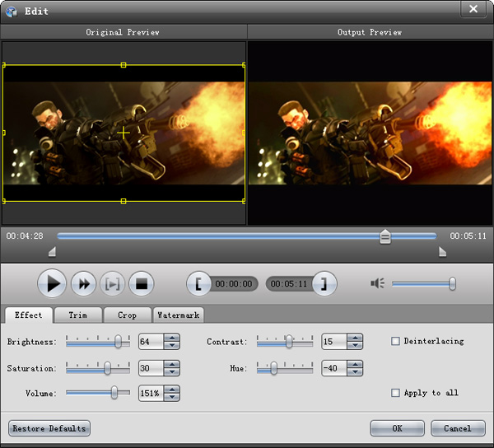The height and width of the screenshot is (448, 494).
Task: Click the play-selection bracket button
Action: 113,284
